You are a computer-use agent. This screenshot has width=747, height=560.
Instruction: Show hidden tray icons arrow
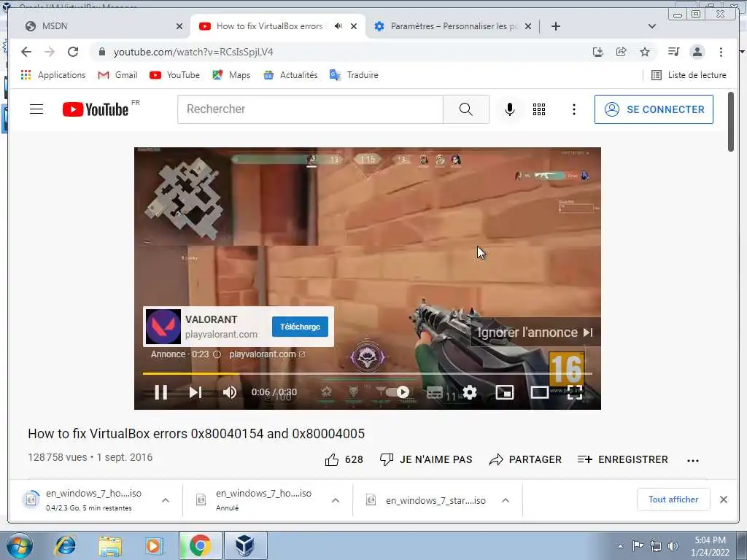pyautogui.click(x=620, y=546)
